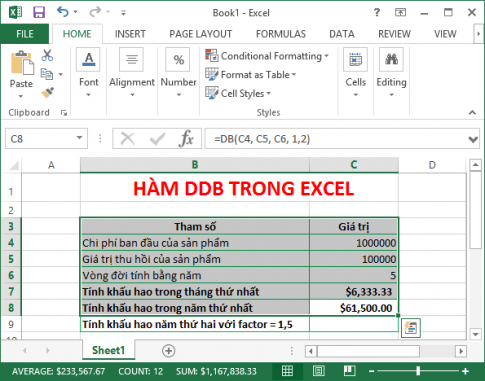Image resolution: width=485 pixels, height=381 pixels.
Task: Select column B header
Action: coord(195,165)
